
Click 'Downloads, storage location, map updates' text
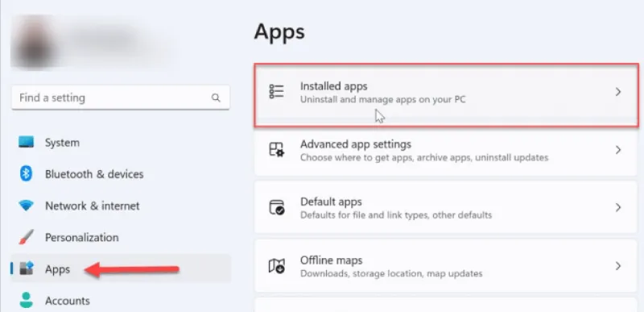[391, 273]
